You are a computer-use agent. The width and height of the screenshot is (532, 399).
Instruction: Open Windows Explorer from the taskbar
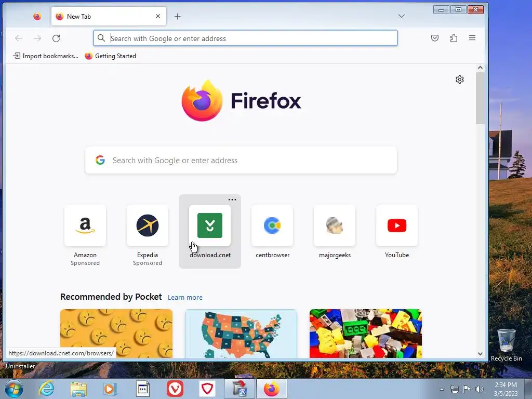[x=78, y=389]
